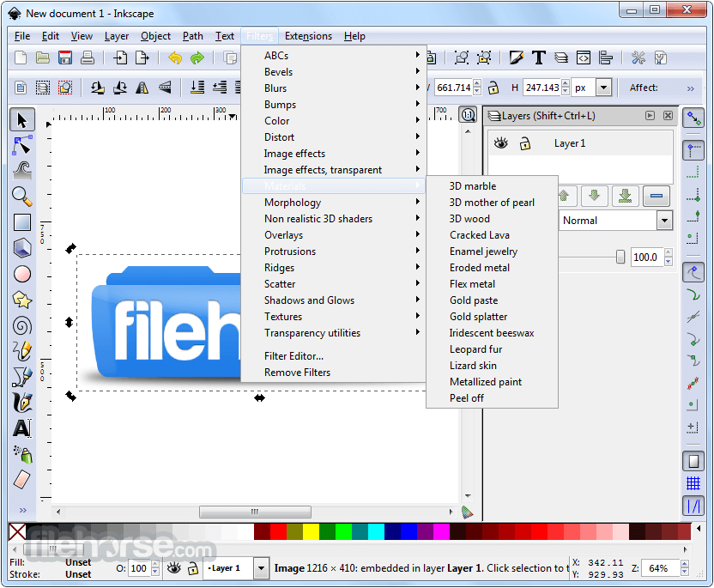Select the Star polygon tool

(21, 300)
